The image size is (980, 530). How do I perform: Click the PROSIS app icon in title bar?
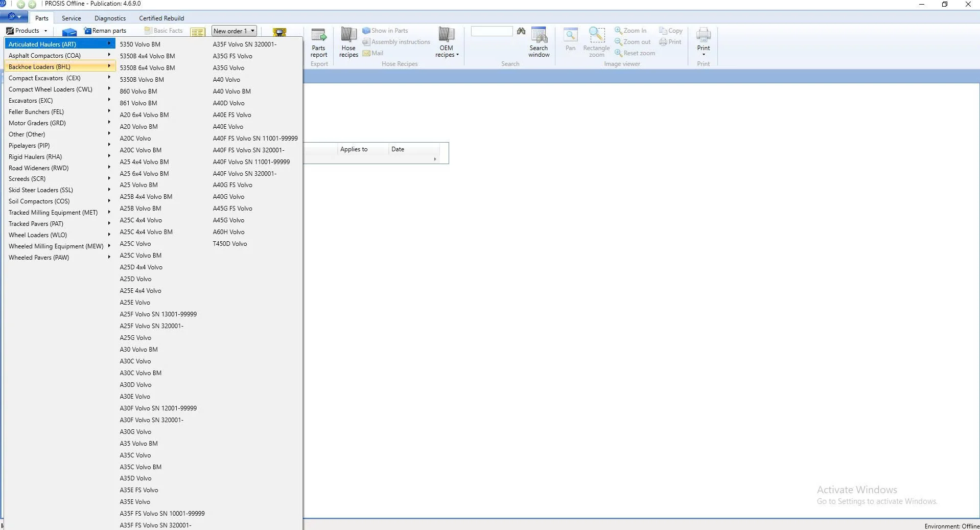(4, 4)
